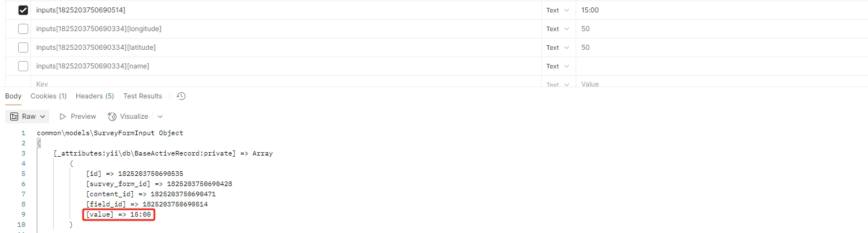This screenshot has width=868, height=233.
Task: Enable the [latitude] parameter checkbox
Action: (23, 48)
